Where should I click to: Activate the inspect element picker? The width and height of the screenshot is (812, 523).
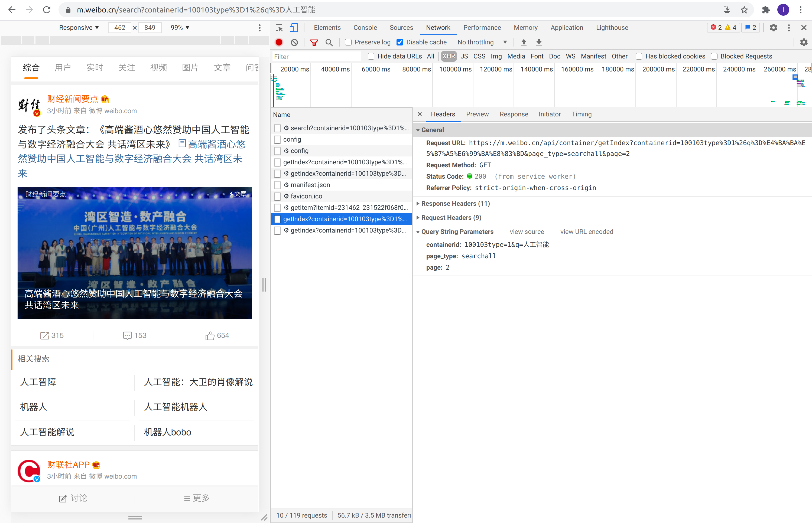279,28
